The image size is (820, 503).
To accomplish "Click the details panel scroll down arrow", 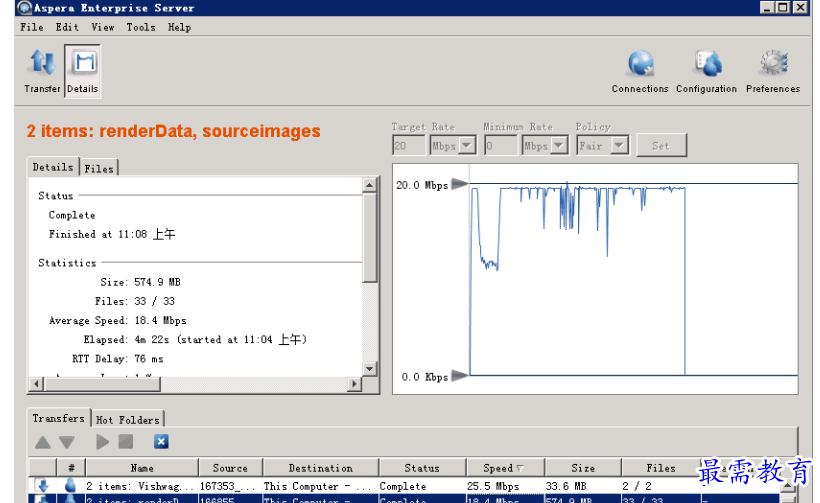I will pyautogui.click(x=369, y=369).
